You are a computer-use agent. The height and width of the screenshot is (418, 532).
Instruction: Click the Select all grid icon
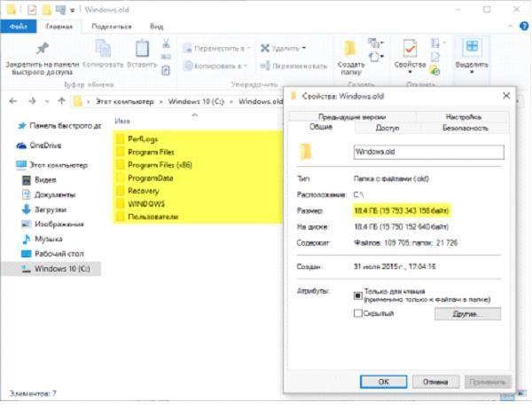click(472, 46)
